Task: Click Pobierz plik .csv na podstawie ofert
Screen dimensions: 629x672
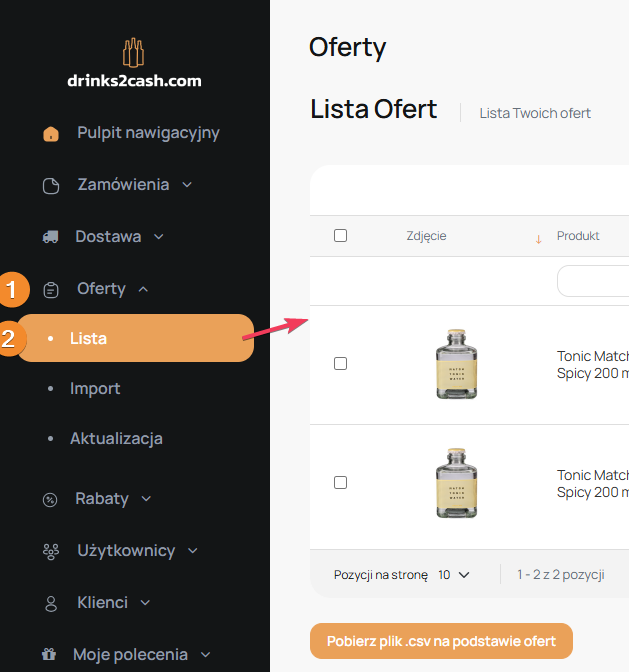Action: coord(441,641)
